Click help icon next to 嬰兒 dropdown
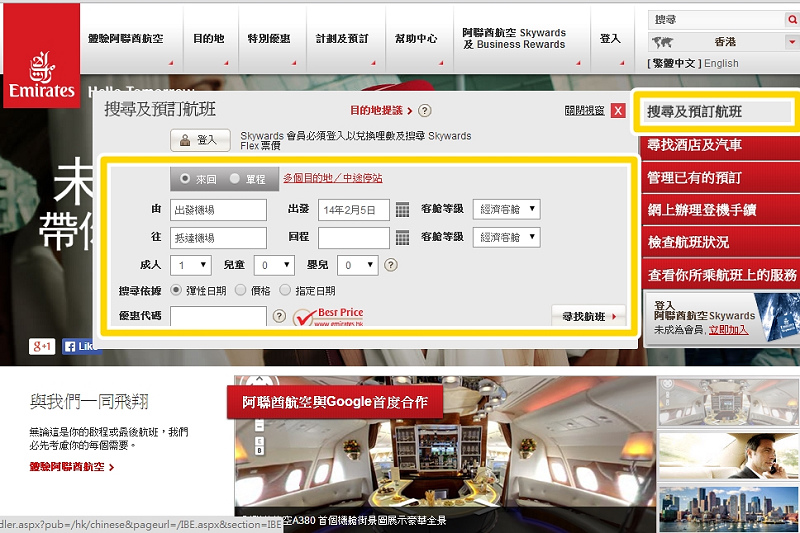Screen dimensions: 800x533 tap(391, 265)
